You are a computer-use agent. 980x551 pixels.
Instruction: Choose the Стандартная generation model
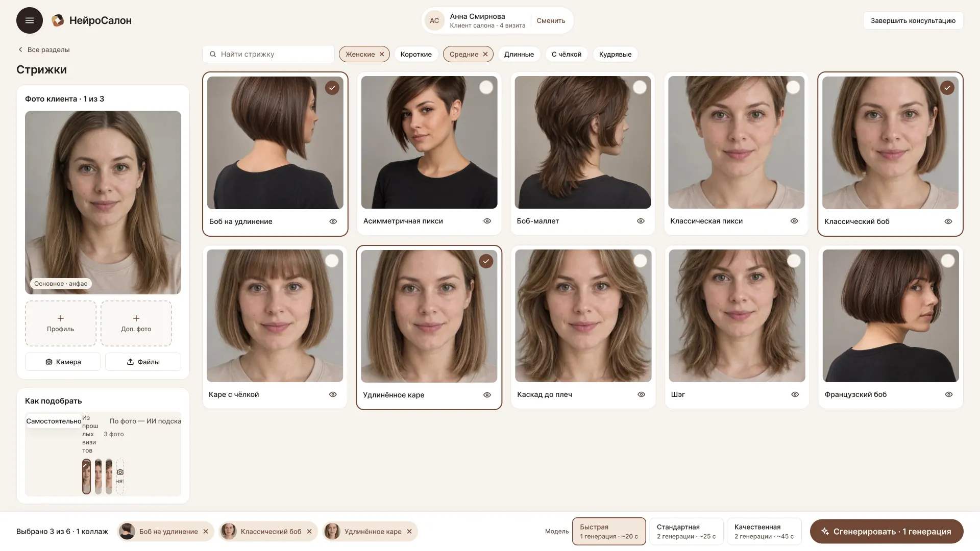(x=687, y=532)
